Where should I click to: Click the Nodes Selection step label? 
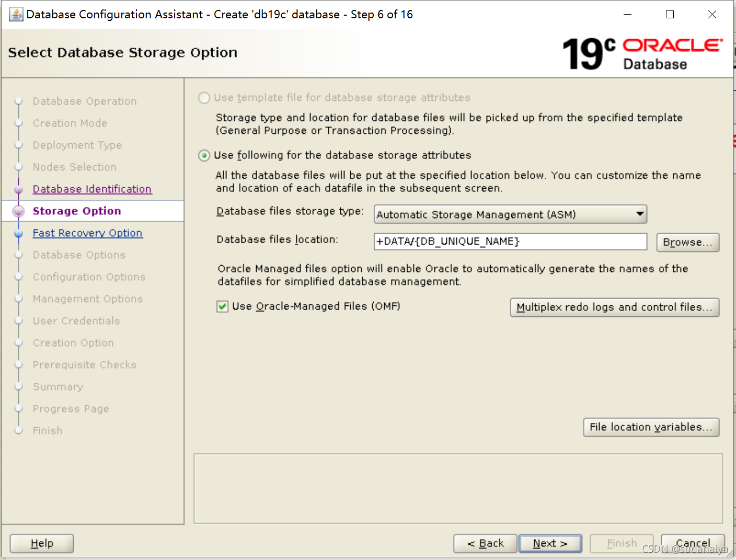(x=75, y=167)
